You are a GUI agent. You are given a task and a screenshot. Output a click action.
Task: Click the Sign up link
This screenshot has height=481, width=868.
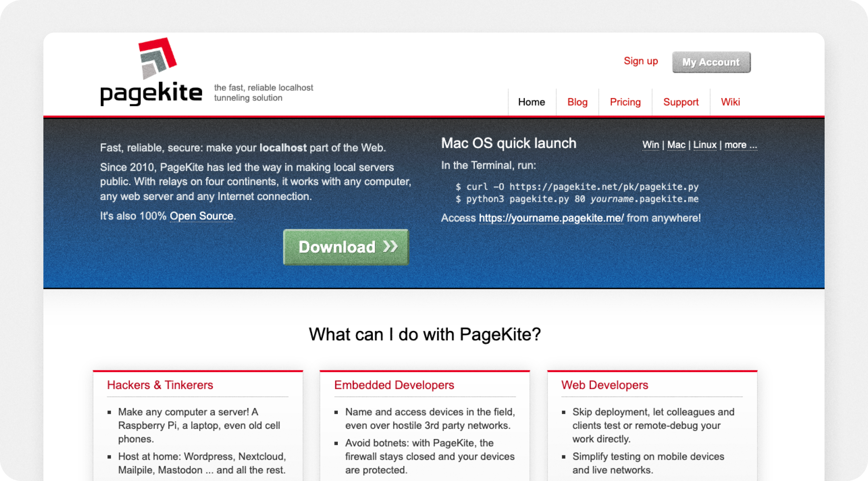641,61
